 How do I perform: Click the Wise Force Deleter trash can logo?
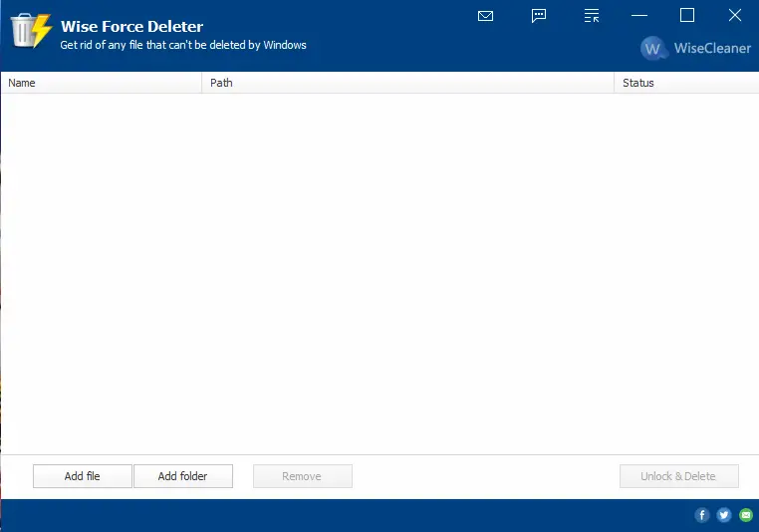(x=31, y=31)
